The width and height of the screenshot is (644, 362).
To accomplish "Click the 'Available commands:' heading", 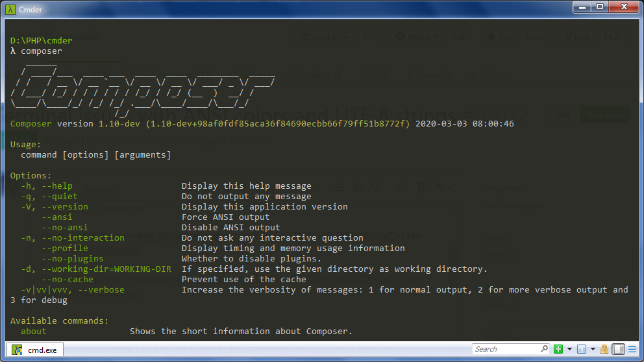I will click(x=60, y=320).
